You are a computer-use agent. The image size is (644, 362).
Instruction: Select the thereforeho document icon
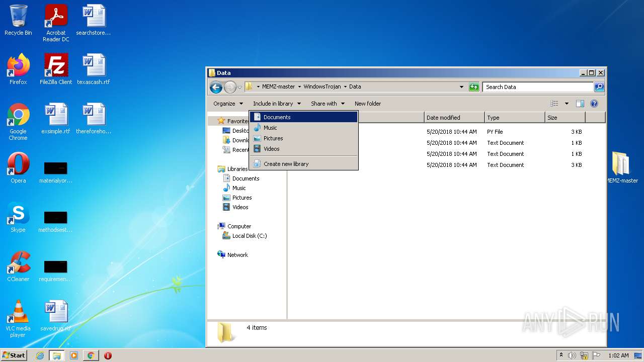pyautogui.click(x=94, y=118)
